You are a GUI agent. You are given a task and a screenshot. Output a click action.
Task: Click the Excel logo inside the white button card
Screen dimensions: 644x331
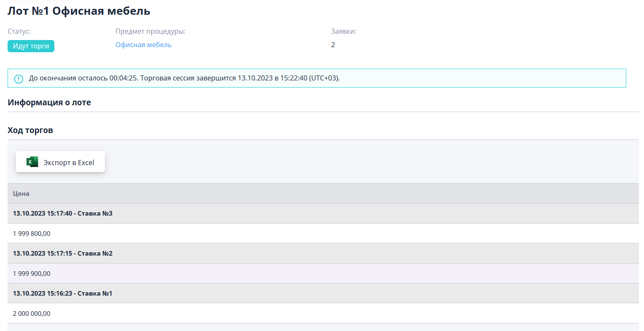pos(32,162)
